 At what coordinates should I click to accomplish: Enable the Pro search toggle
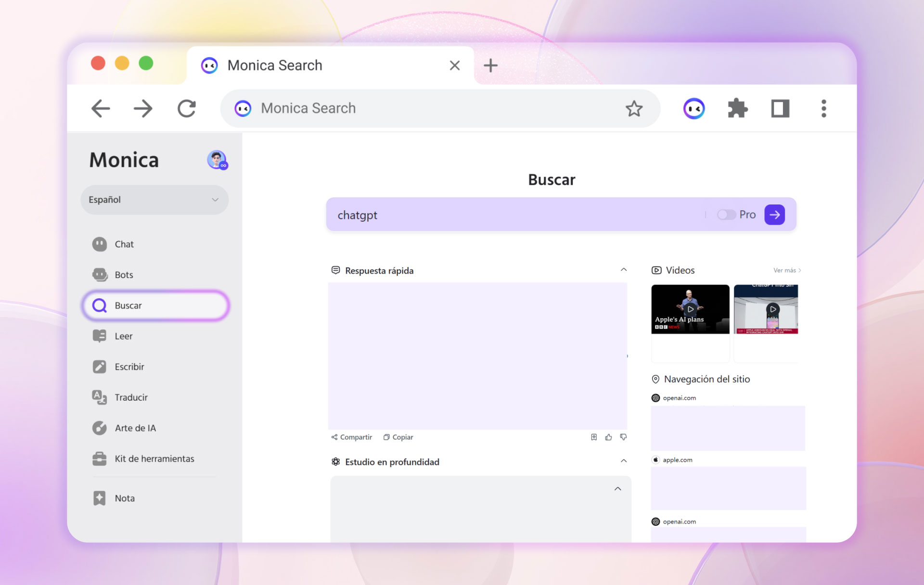[726, 215]
